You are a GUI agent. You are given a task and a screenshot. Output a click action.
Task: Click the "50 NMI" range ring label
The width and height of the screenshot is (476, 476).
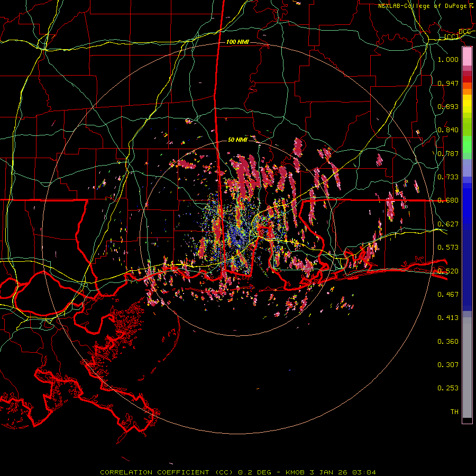pos(237,140)
